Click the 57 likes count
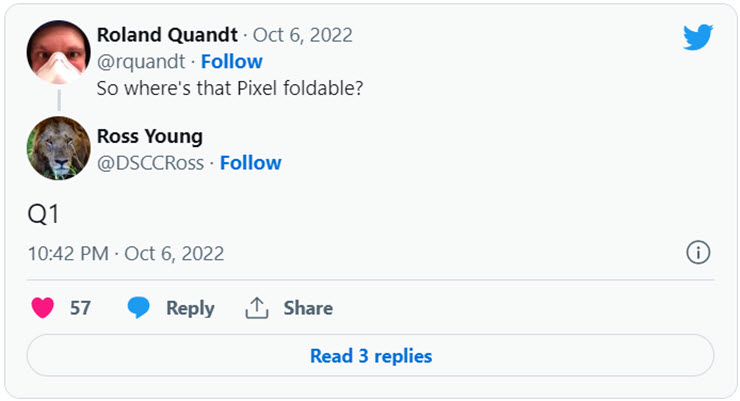The width and height of the screenshot is (740, 401). tap(80, 308)
